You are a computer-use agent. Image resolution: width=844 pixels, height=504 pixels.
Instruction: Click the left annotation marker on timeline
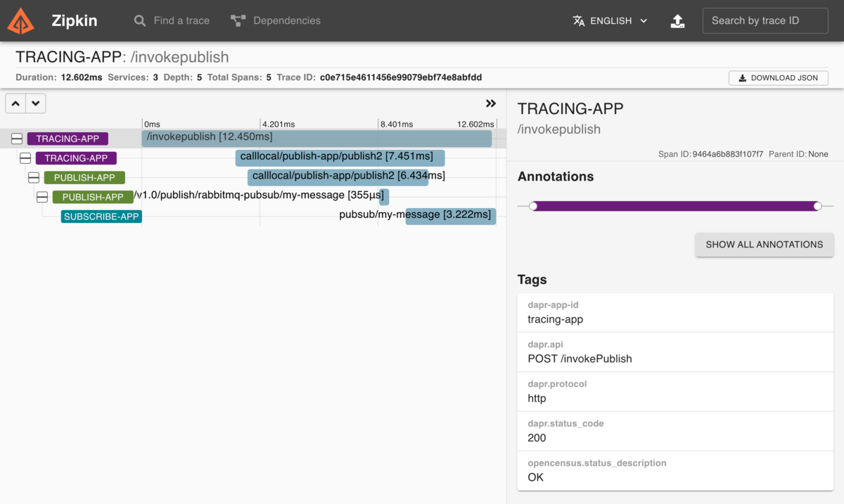tap(533, 206)
